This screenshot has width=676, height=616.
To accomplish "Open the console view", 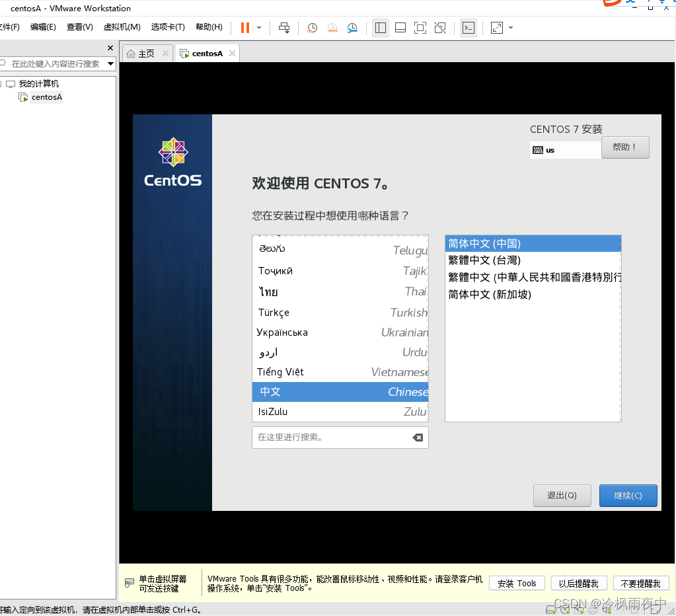I will (469, 28).
